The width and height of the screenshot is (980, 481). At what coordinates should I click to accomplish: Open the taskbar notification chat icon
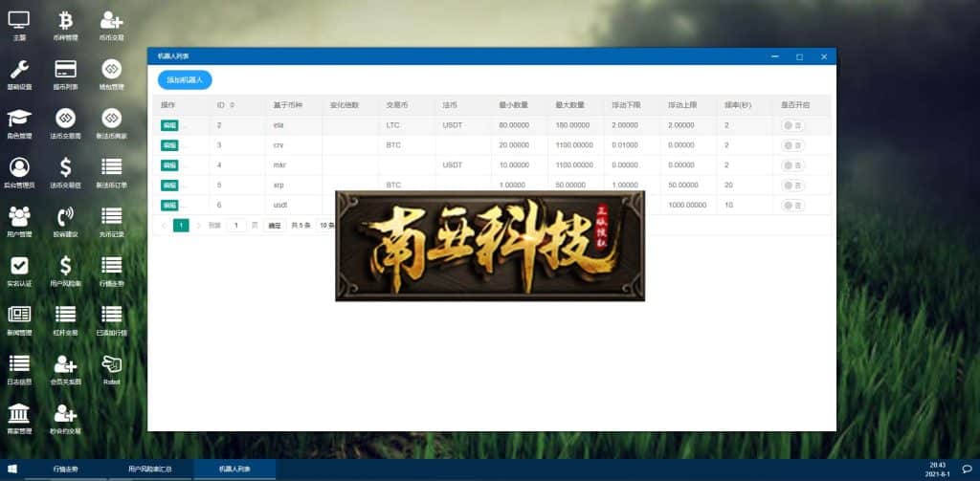[x=967, y=470]
